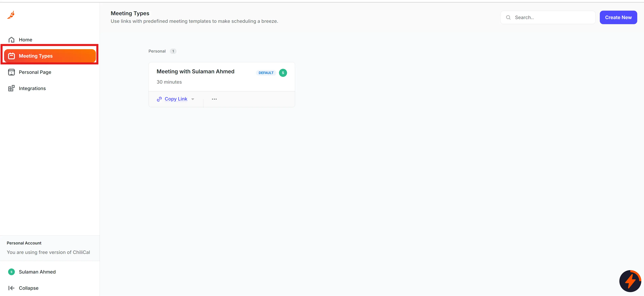Click the Home house icon
The height and width of the screenshot is (296, 644).
click(11, 40)
